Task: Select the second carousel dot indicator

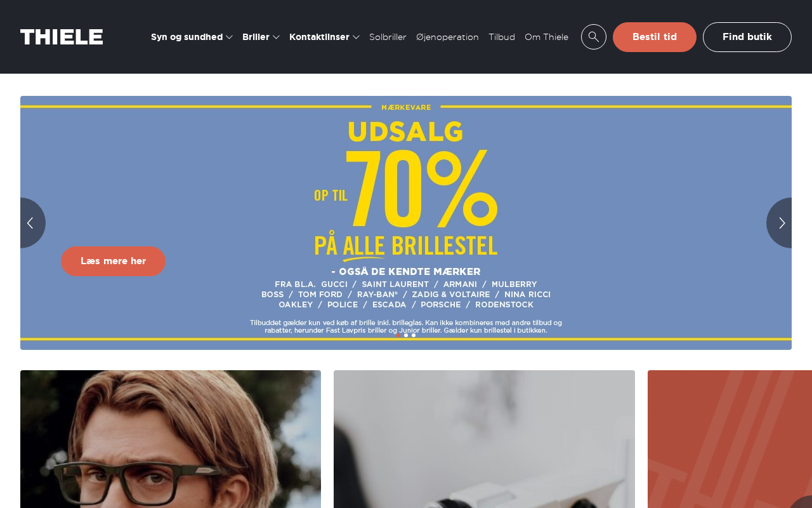Action: [x=406, y=335]
